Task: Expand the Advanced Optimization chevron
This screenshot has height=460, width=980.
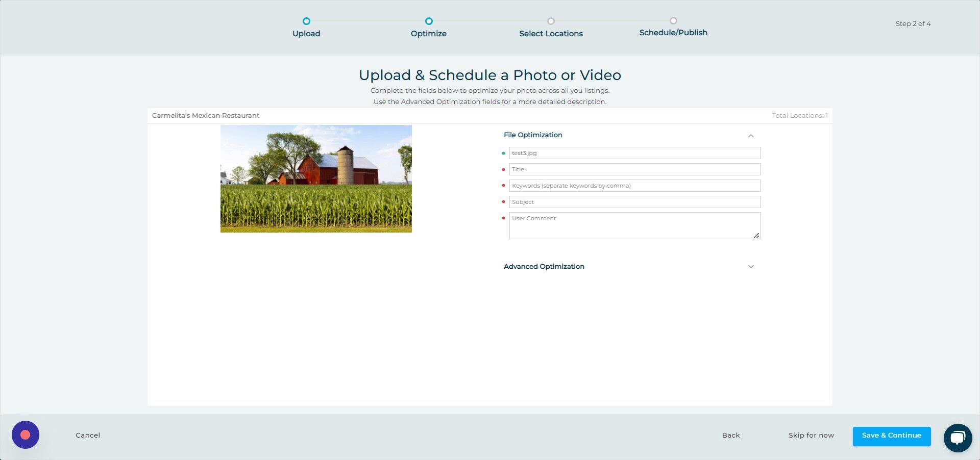Action: (x=751, y=267)
